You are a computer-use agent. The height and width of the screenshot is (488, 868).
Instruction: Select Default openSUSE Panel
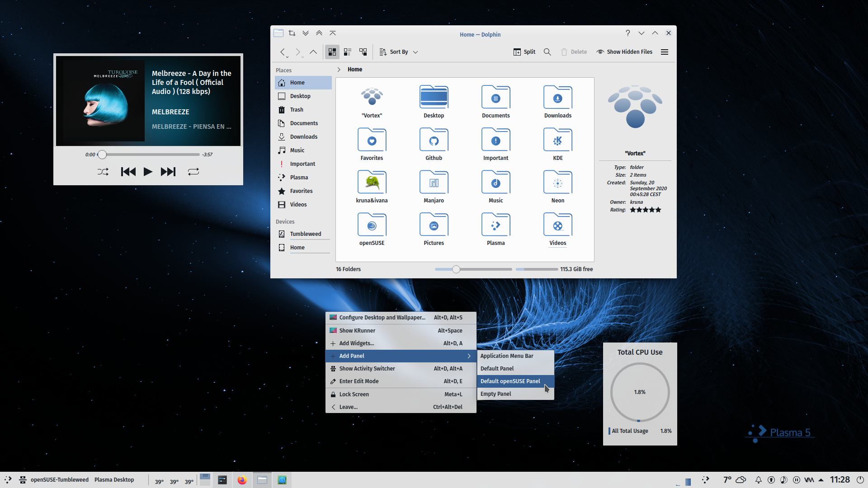click(x=515, y=381)
